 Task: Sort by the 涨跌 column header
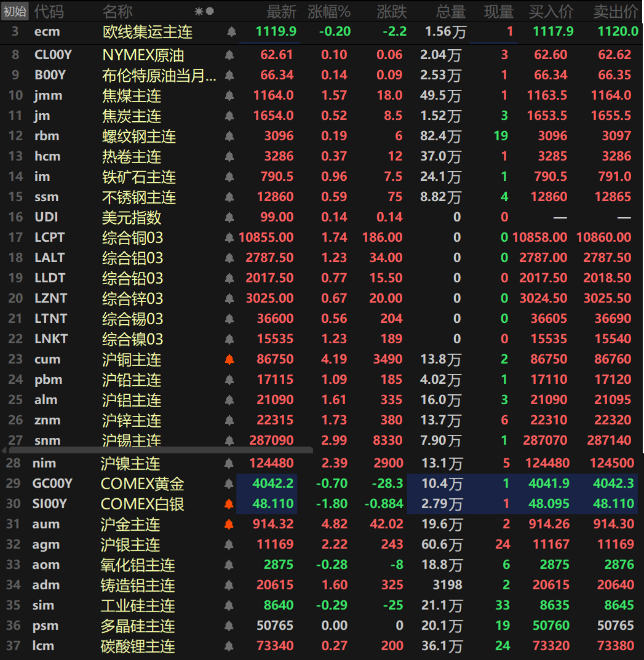(x=392, y=12)
